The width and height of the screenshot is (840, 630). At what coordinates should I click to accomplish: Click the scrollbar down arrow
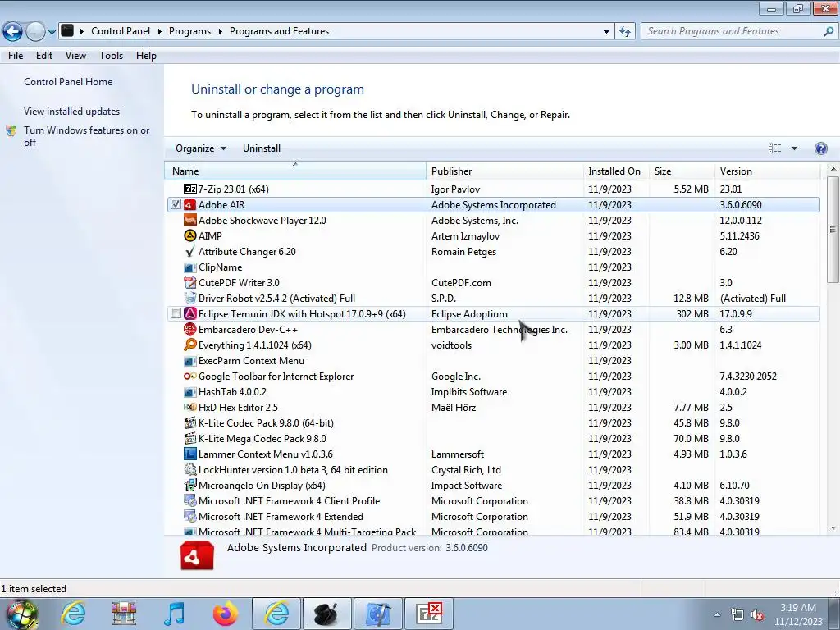tap(833, 528)
